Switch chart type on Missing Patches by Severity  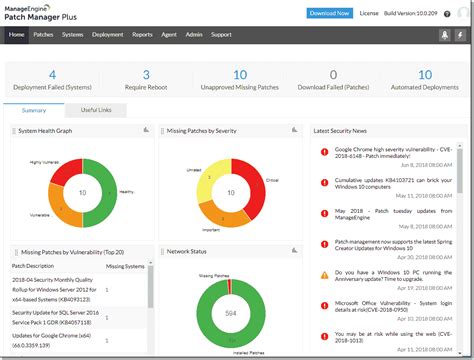(295, 130)
